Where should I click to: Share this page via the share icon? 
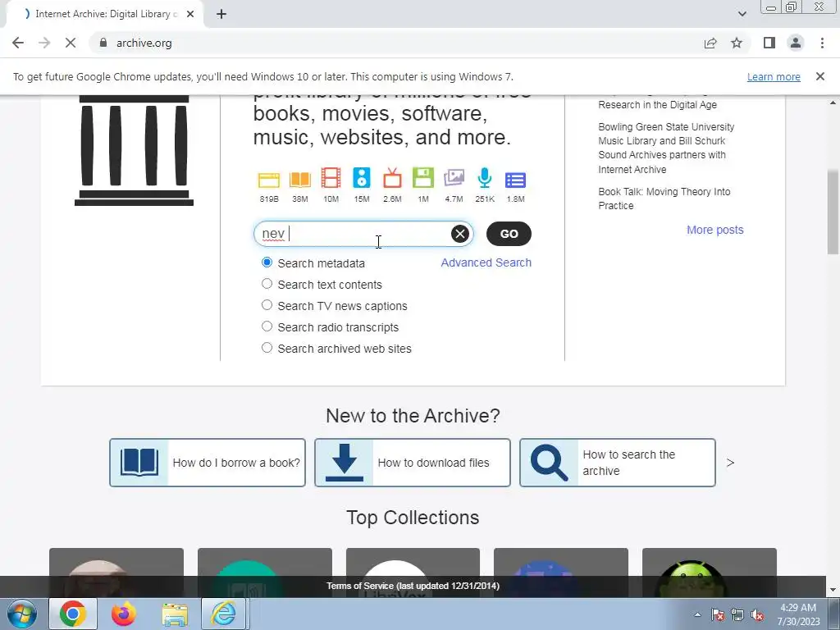click(x=710, y=43)
